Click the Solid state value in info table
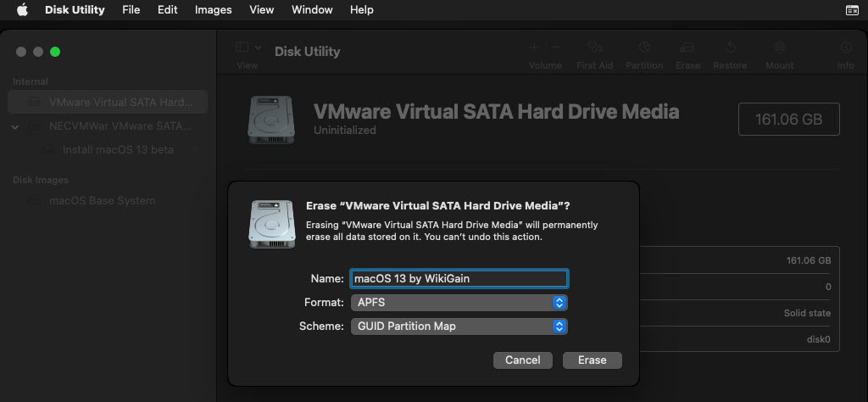Image resolution: width=868 pixels, height=402 pixels. tap(807, 313)
